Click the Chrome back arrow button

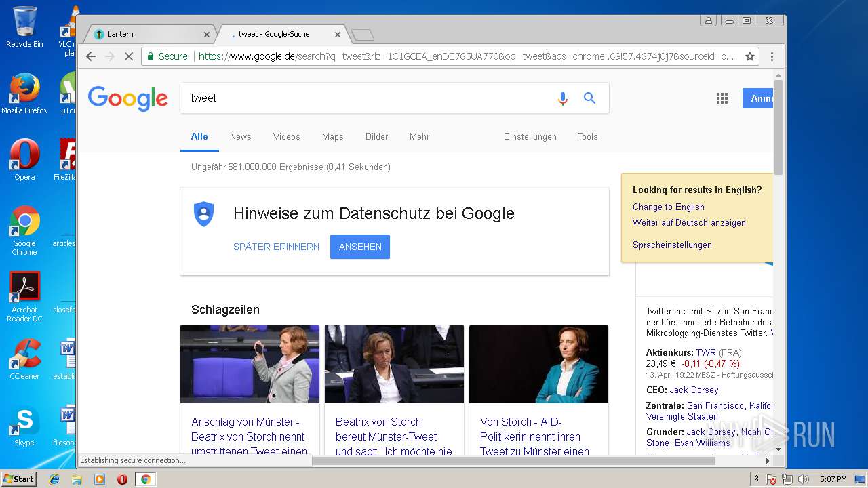(x=91, y=56)
